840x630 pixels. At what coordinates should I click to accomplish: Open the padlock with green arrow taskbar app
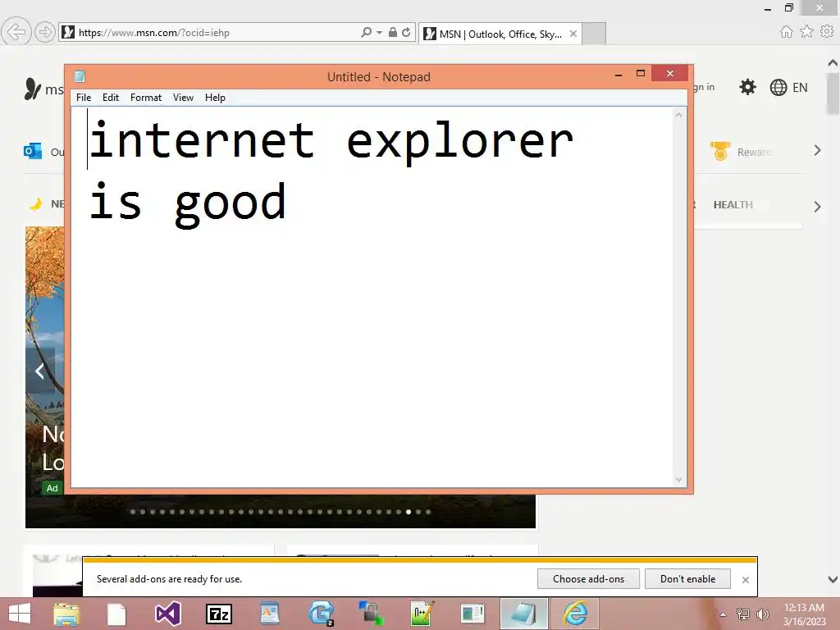pos(371,614)
